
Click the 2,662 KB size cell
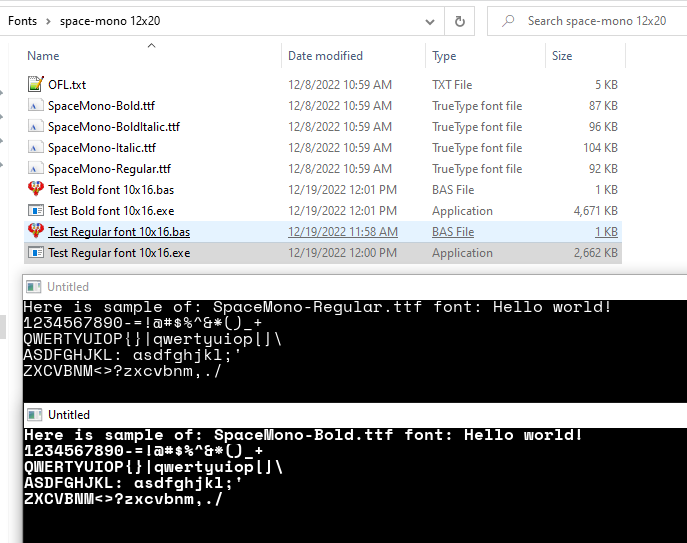(595, 253)
